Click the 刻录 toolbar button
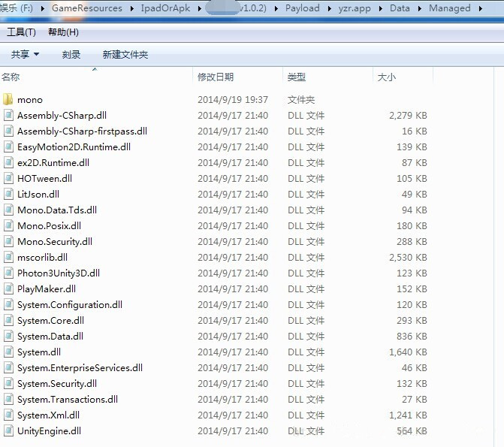The image size is (504, 447). tap(71, 54)
